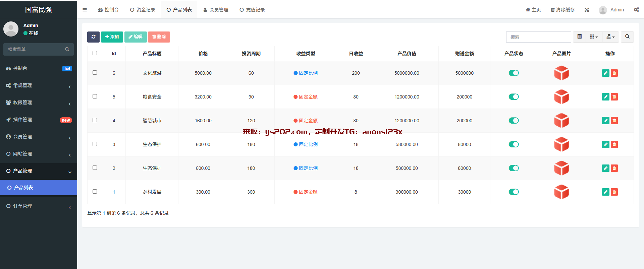644x269 pixels.
Task: Disable the status switch for 文化旅游
Action: pos(514,73)
